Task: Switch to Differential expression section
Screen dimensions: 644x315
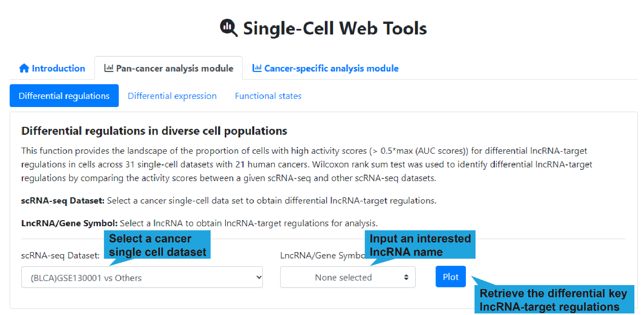Action: pyautogui.click(x=172, y=96)
